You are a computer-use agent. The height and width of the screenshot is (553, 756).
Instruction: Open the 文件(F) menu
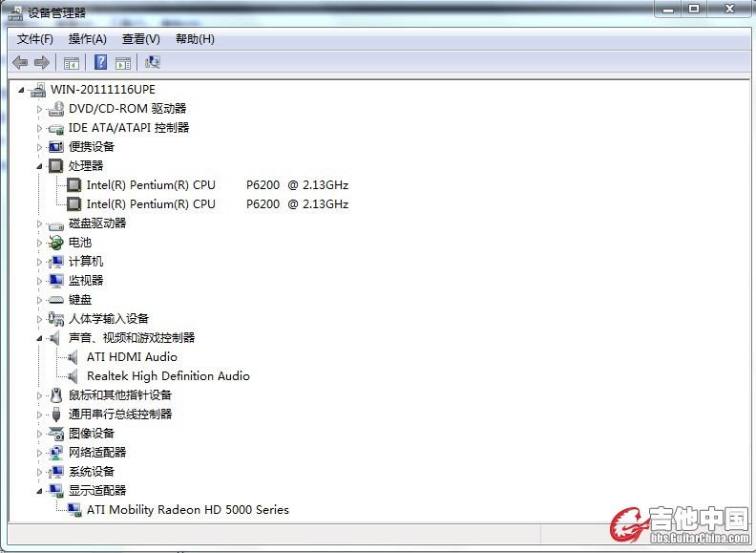click(x=35, y=39)
